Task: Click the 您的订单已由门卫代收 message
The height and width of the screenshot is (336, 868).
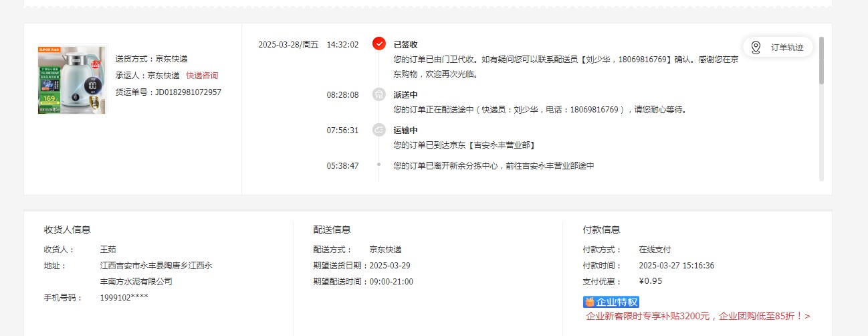Action: (x=566, y=66)
